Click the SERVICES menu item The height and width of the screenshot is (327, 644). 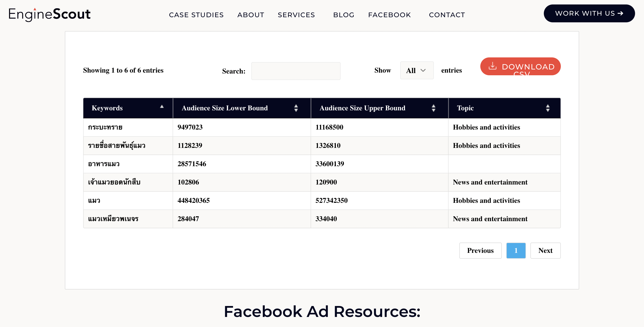pos(297,15)
